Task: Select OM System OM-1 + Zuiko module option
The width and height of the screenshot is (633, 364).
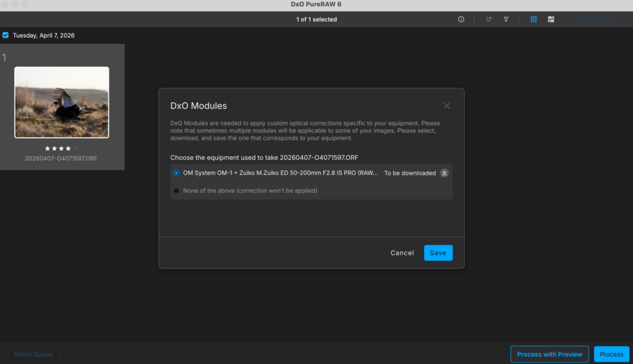Action: click(176, 173)
